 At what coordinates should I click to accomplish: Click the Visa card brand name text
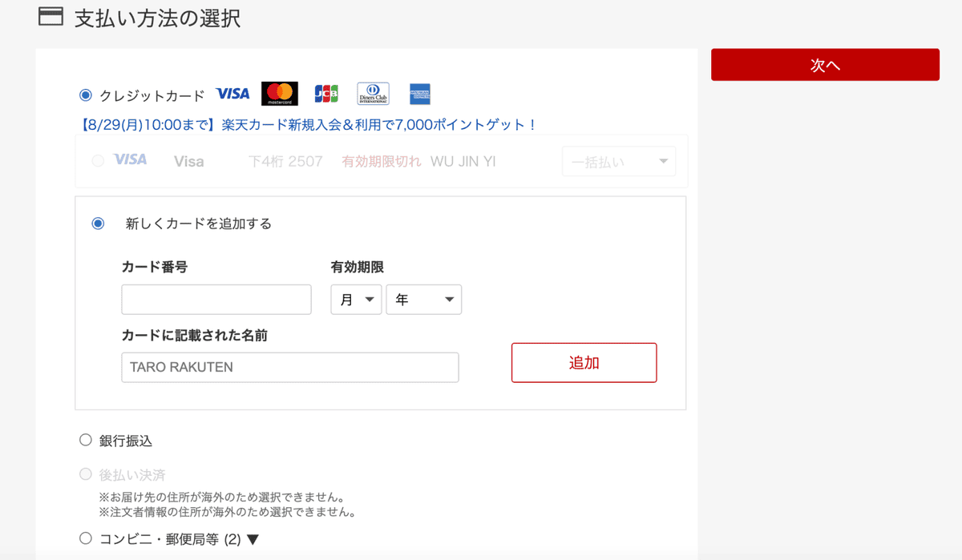point(189,161)
